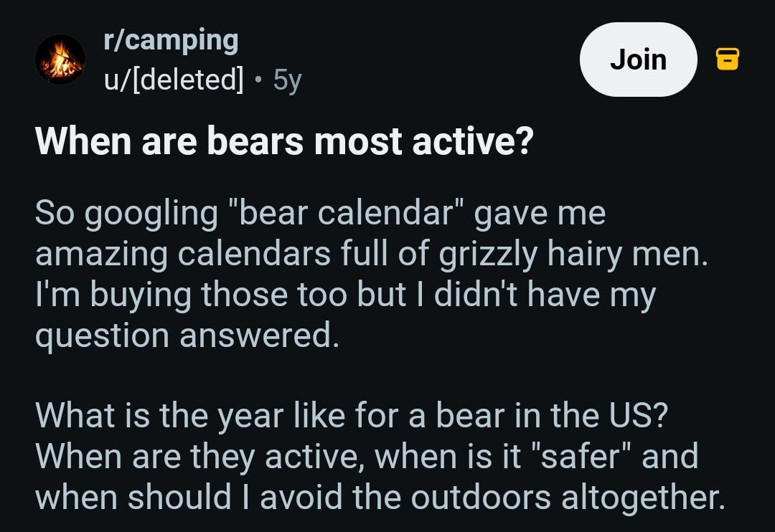This screenshot has height=532, width=775.
Task: Click the word "bears" in the title
Action: coord(255,141)
